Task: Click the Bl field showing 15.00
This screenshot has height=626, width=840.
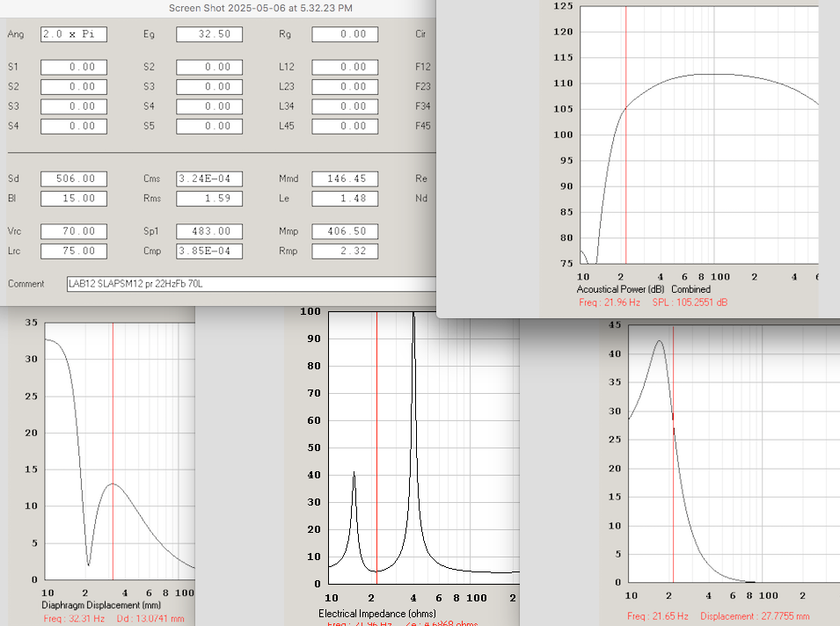Action: tap(74, 199)
